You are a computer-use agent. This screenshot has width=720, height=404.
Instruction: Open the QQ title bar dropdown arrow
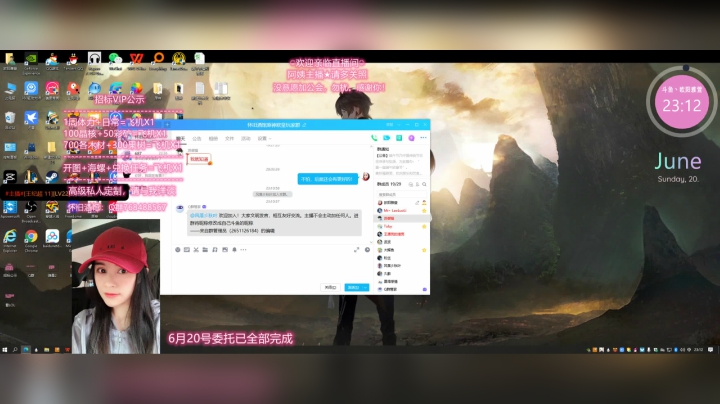pos(399,125)
